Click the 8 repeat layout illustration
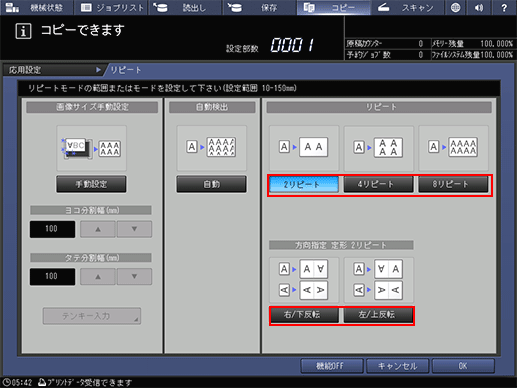517x388 pixels. point(453,148)
